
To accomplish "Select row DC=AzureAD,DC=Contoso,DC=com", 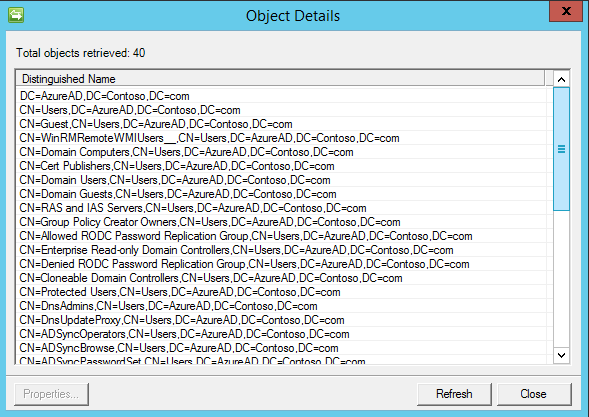I will (282, 96).
